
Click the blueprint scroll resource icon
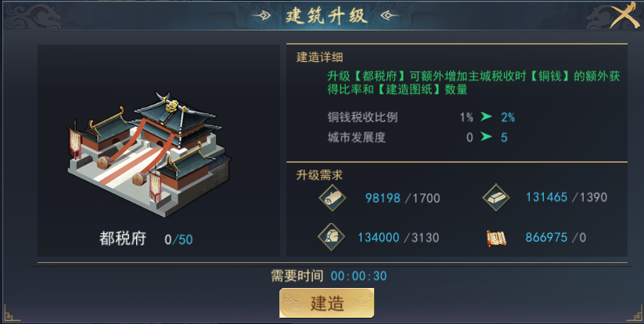(496, 238)
